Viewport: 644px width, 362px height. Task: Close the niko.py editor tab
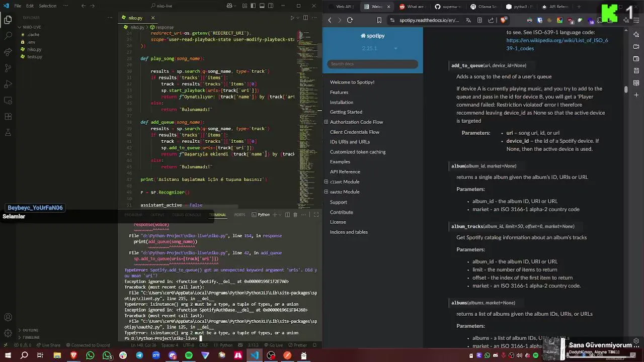point(153,18)
